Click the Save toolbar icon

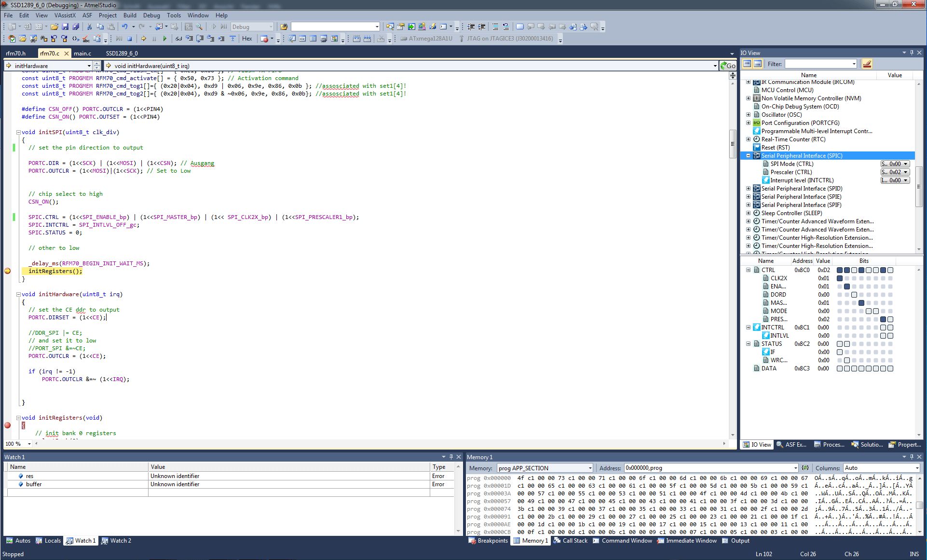(x=65, y=27)
